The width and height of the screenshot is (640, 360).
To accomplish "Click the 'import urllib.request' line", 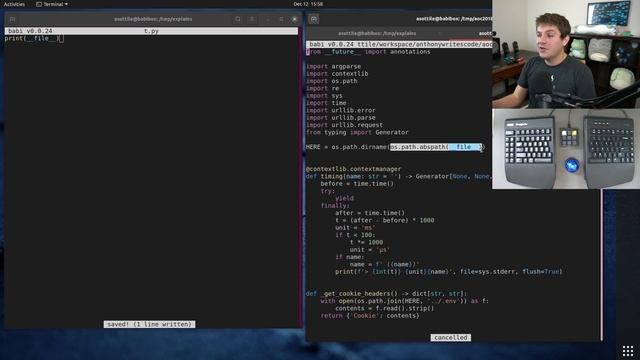I will click(x=344, y=125).
